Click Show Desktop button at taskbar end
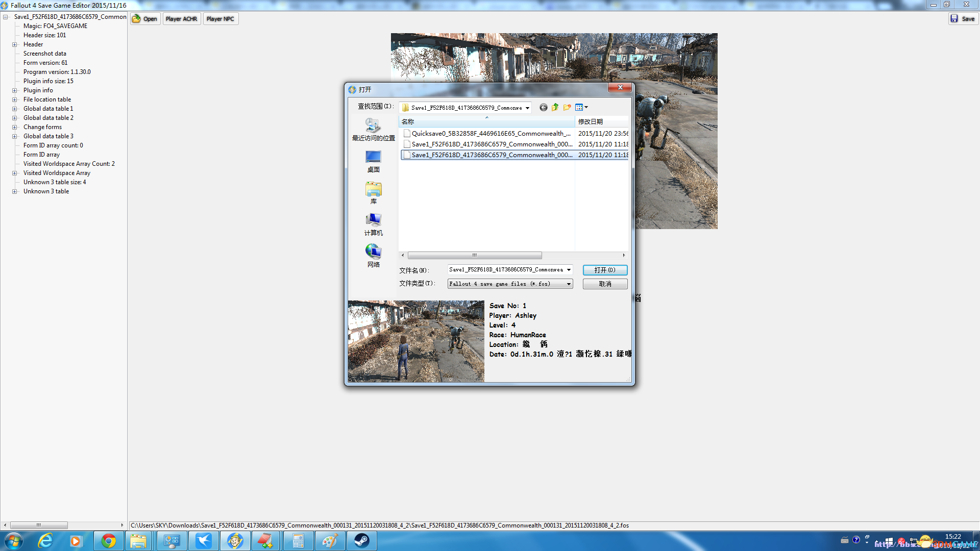Image resolution: width=980 pixels, height=551 pixels. click(976, 541)
